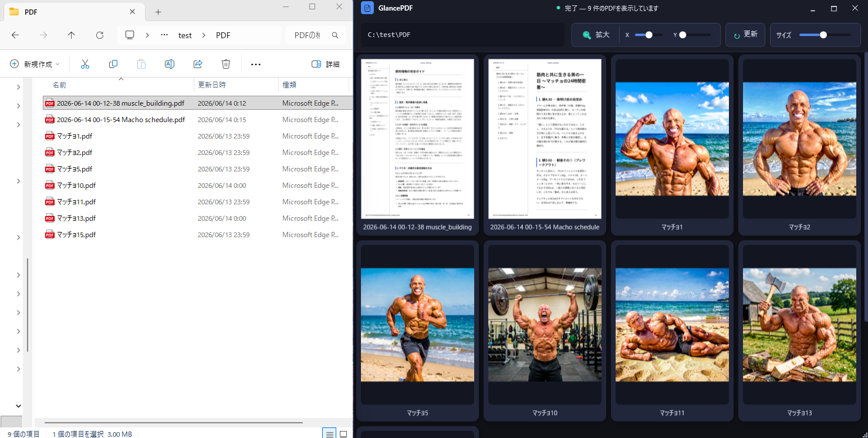This screenshot has height=438, width=868.
Task: Open the 新規作成 dropdown menu
Action: (35, 64)
